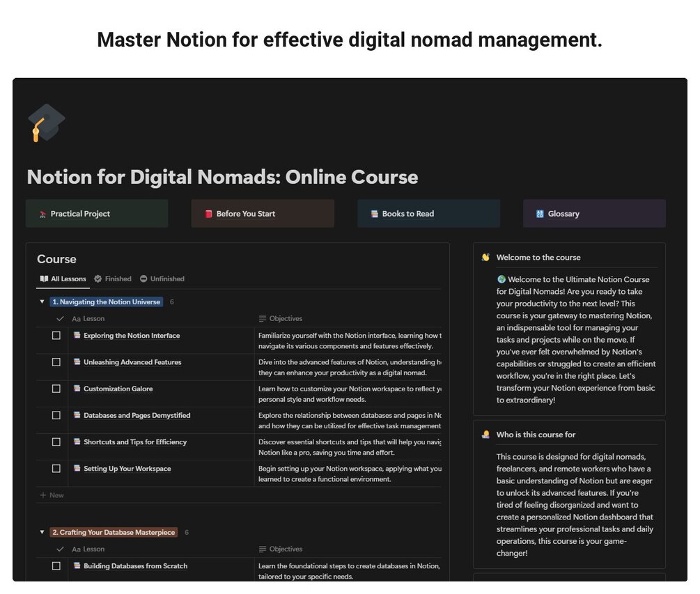
Task: Click the person icon beside Who is this course for
Action: 485,435
